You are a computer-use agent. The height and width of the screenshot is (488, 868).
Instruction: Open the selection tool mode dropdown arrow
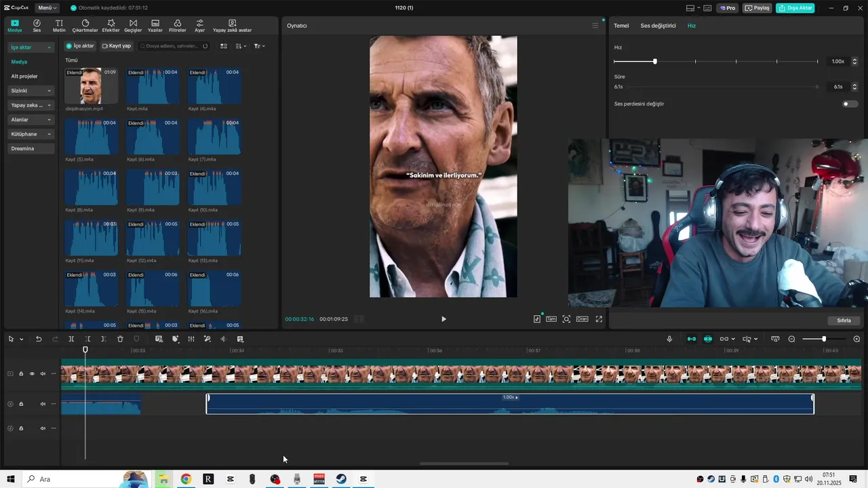point(22,339)
